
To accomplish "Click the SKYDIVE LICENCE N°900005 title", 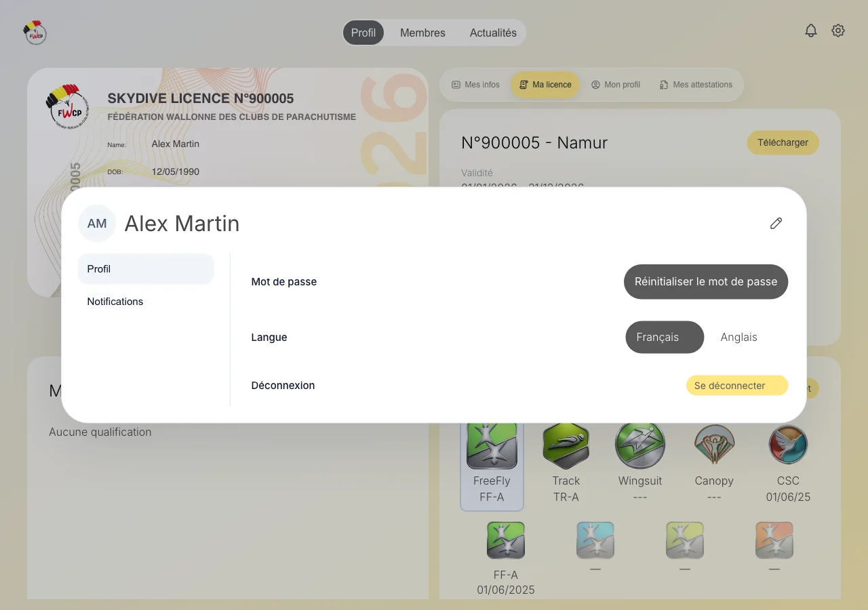I will 201,99.
